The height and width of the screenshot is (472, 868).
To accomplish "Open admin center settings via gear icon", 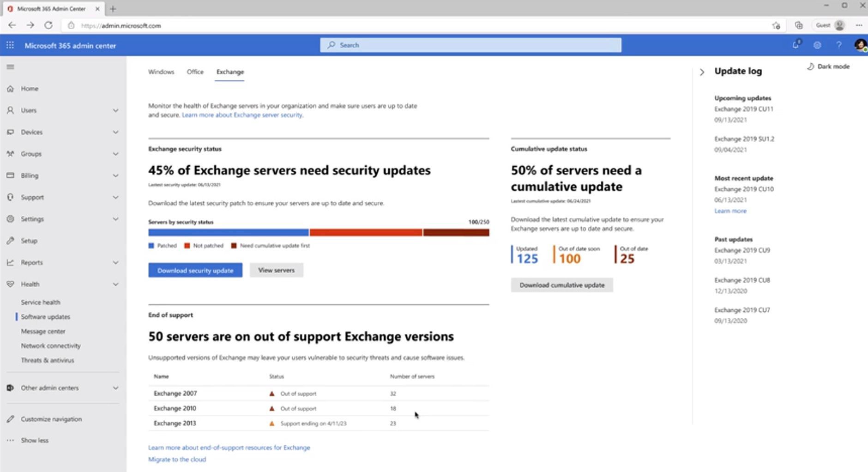I will pyautogui.click(x=817, y=45).
